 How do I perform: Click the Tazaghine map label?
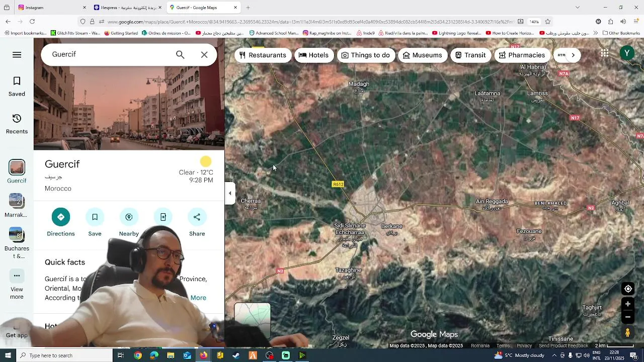(348, 273)
